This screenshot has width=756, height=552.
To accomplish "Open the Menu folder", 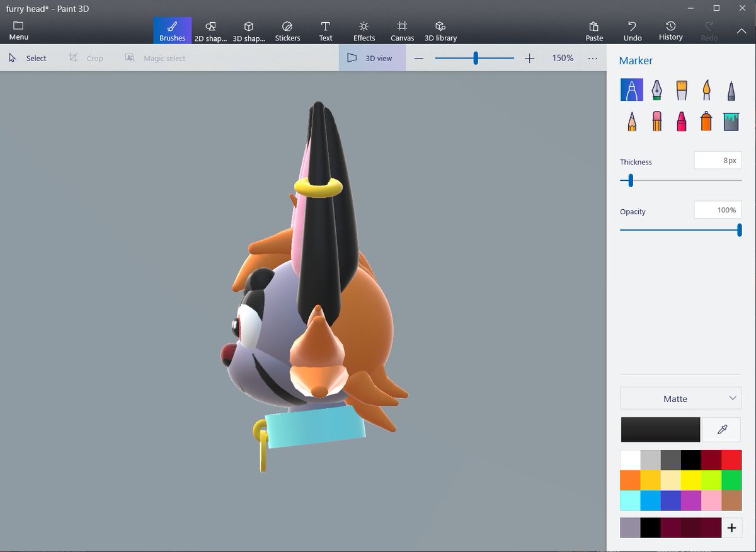I will tap(18, 30).
